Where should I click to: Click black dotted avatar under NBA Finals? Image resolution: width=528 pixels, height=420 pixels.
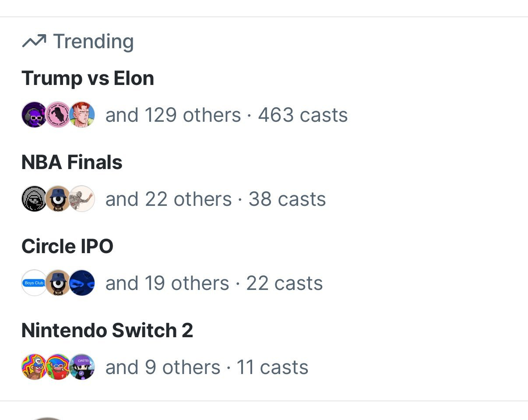[x=34, y=199]
